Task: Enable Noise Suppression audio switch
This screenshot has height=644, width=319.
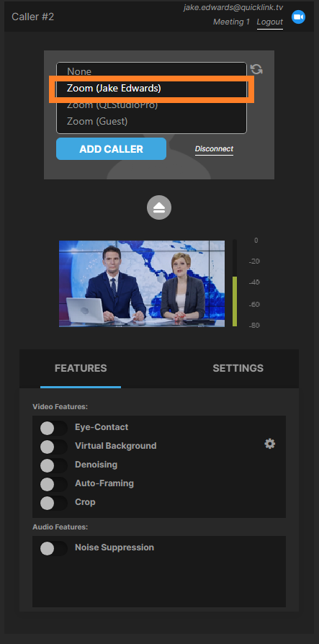Action: 54,548
